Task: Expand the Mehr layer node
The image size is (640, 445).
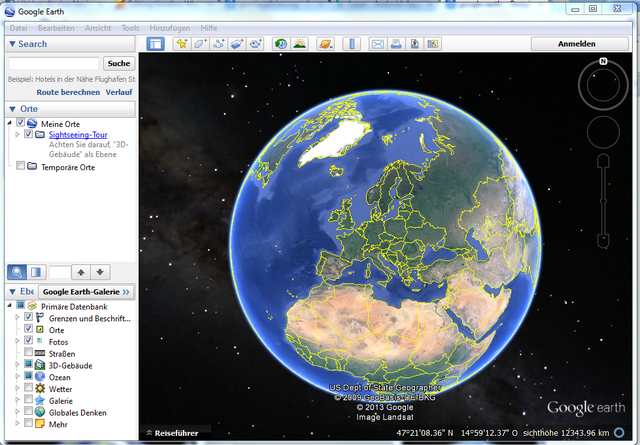Action: [17, 423]
